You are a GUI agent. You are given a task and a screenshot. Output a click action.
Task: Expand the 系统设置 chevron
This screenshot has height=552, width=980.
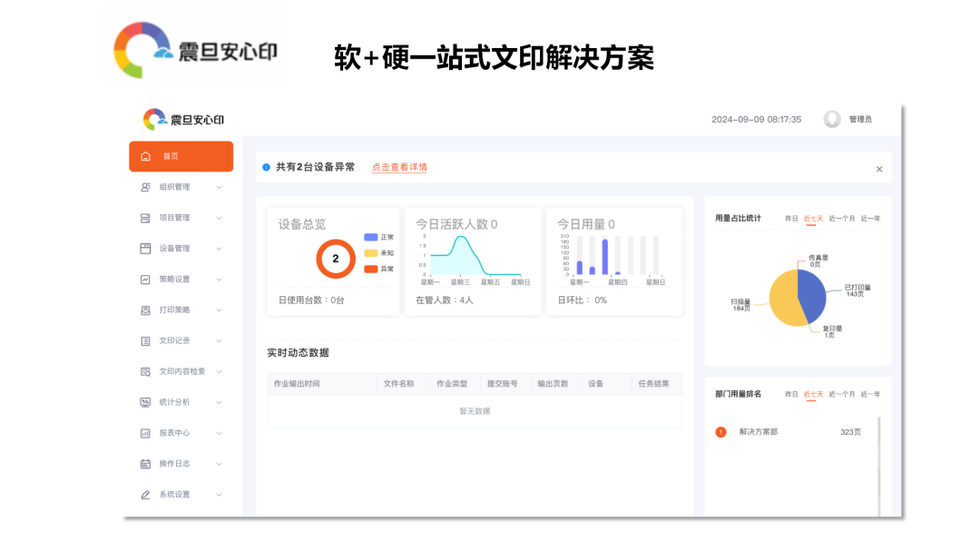pyautogui.click(x=220, y=495)
